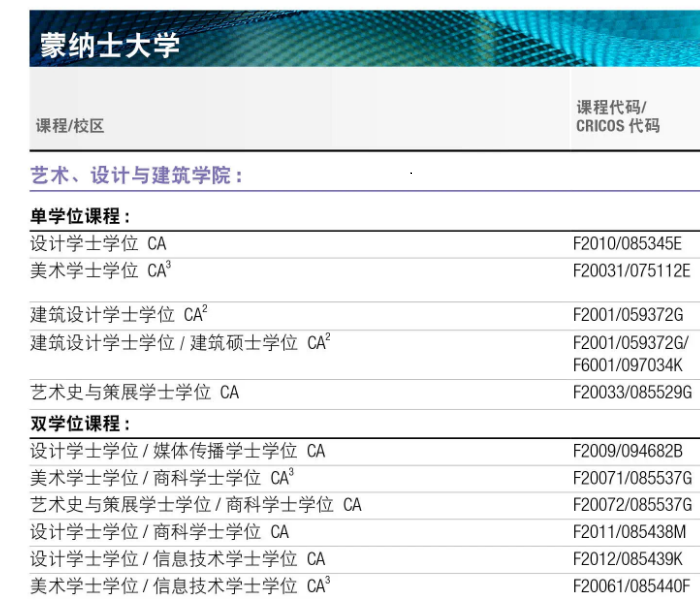Click code F2001/059372G in the 建筑设计学士学位 CA row
Screen dimensions: 700x600
coord(628,315)
